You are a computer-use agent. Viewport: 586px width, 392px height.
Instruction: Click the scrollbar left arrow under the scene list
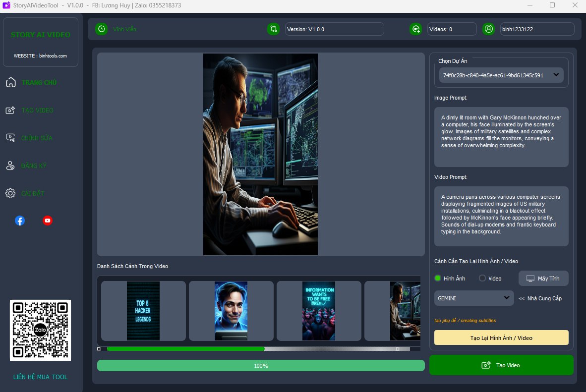point(99,349)
